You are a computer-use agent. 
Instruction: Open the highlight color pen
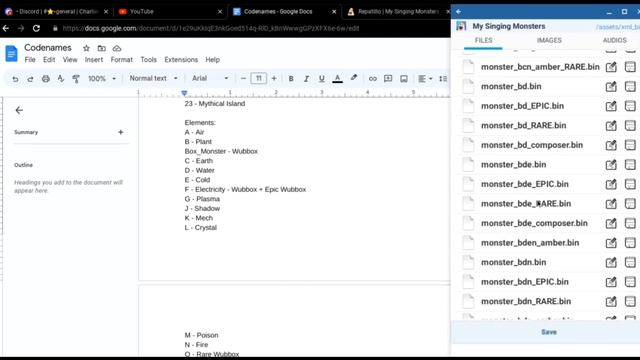click(353, 78)
